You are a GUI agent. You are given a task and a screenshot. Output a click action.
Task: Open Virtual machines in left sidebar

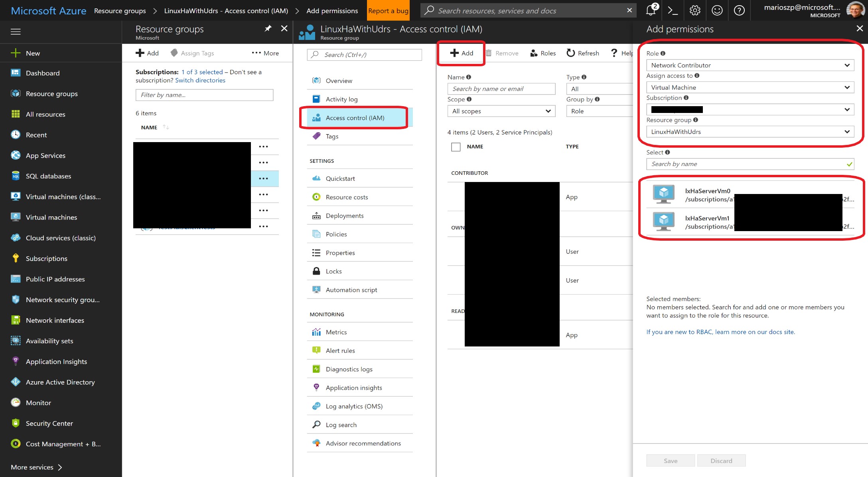[x=51, y=217]
